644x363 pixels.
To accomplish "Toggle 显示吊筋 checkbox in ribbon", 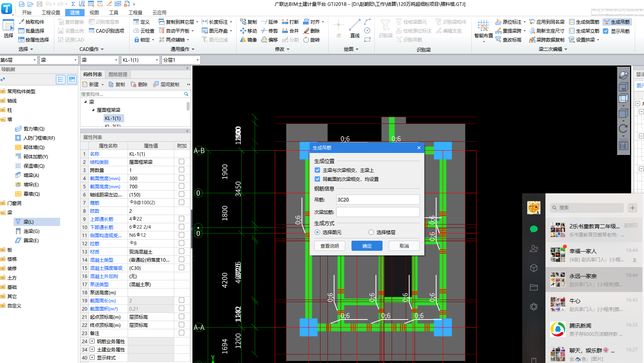I will tap(606, 31).
